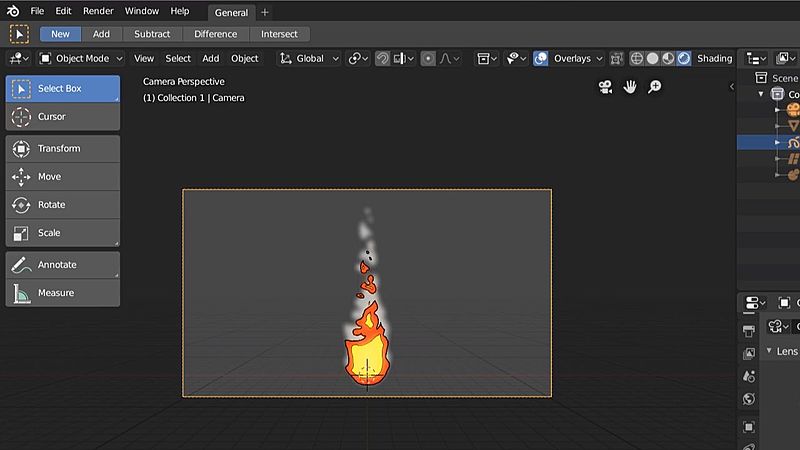Screen dimensions: 800x450
Task: Toggle proportional editing
Action: point(428,59)
